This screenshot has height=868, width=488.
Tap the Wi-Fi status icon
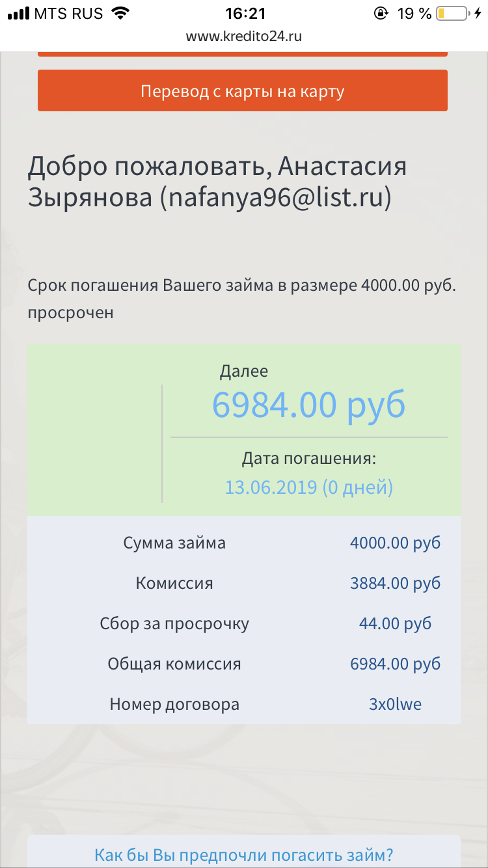click(120, 13)
